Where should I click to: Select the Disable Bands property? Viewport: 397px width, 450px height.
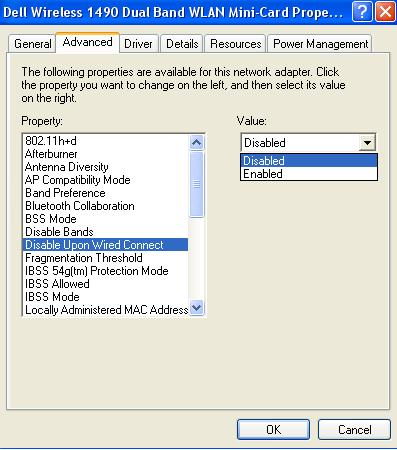tap(106, 232)
